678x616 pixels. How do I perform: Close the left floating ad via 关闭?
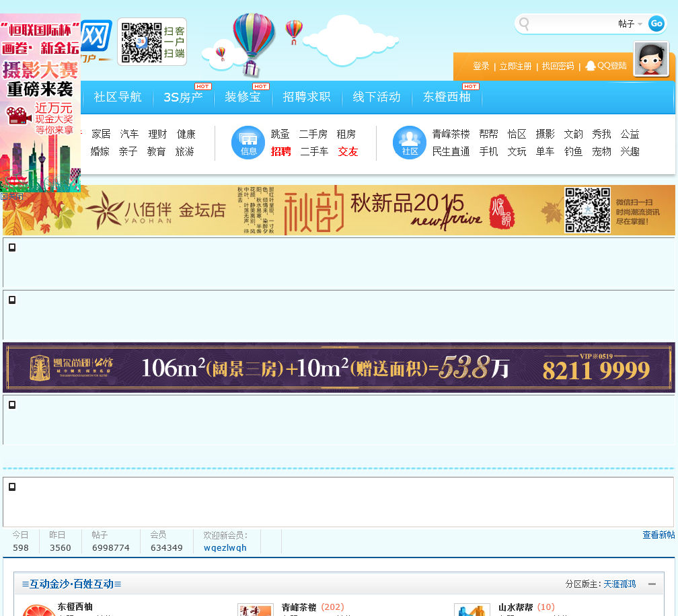point(11,196)
